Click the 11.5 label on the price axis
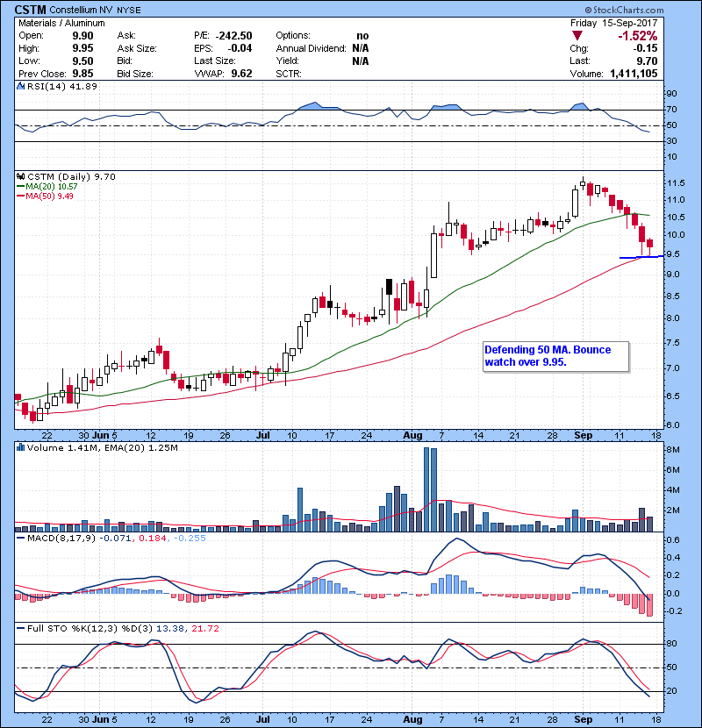The width and height of the screenshot is (702, 728). pos(676,183)
